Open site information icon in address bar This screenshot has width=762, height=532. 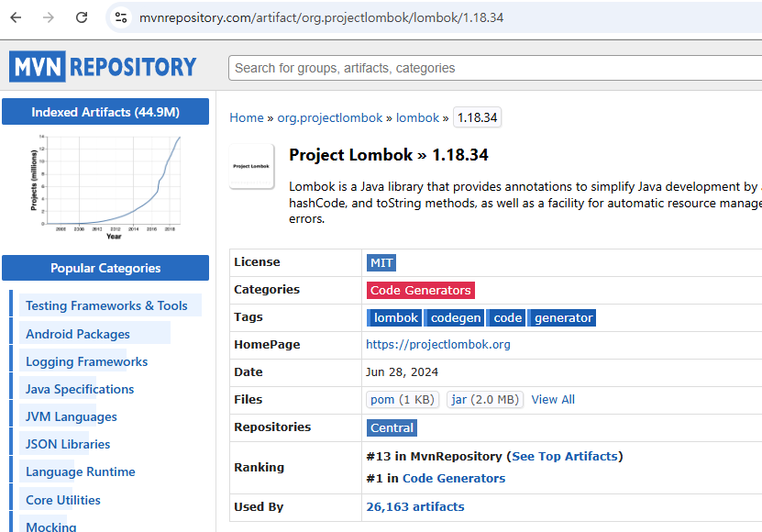pos(120,18)
